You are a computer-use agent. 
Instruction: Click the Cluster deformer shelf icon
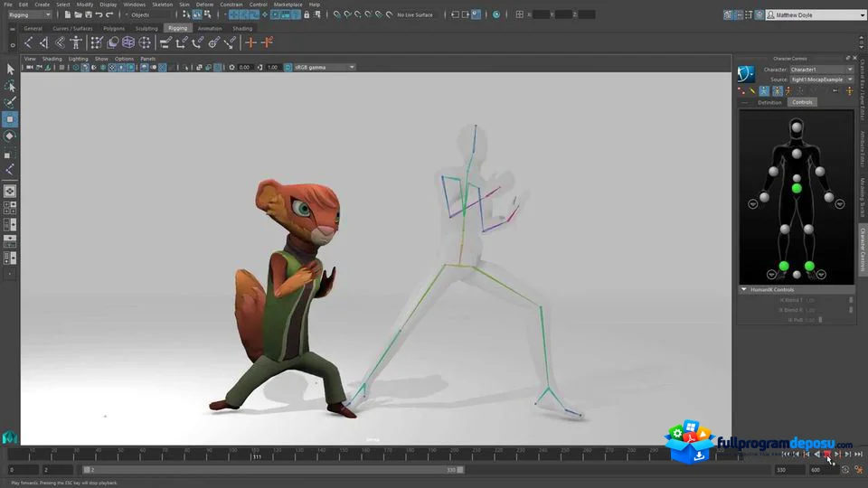click(x=145, y=42)
